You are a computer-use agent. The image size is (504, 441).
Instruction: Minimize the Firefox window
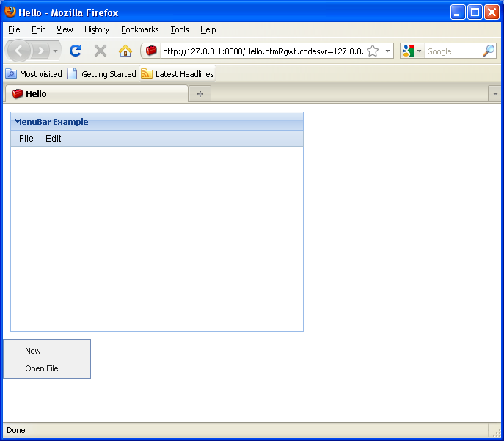coord(457,12)
